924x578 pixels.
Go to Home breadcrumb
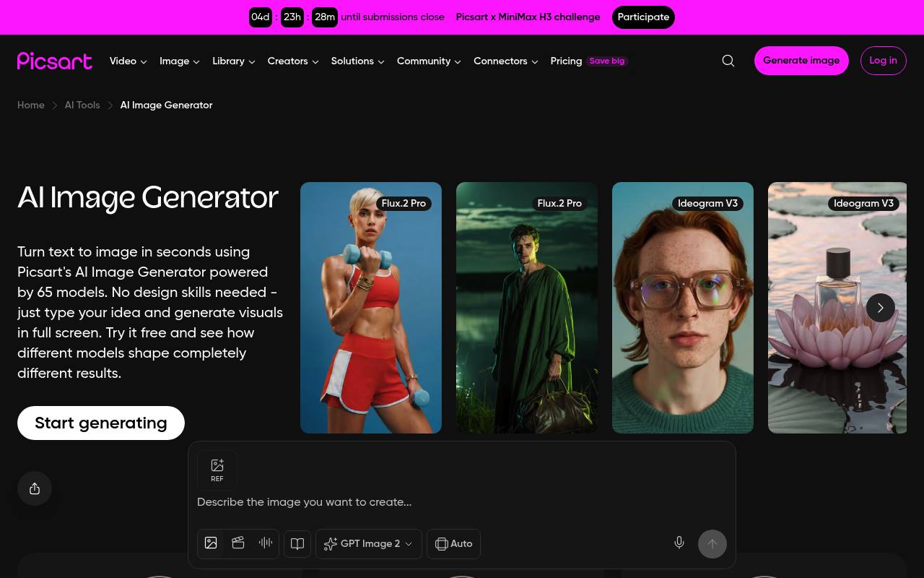(x=31, y=105)
